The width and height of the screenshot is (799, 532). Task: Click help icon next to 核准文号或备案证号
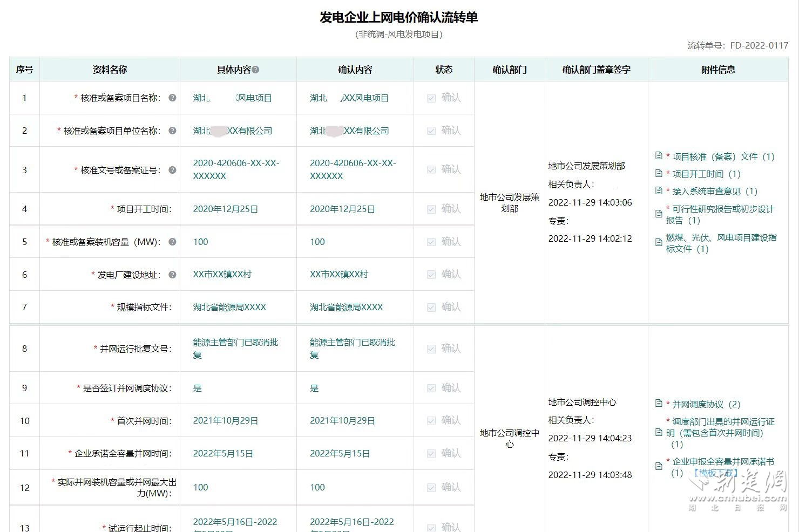(x=172, y=170)
